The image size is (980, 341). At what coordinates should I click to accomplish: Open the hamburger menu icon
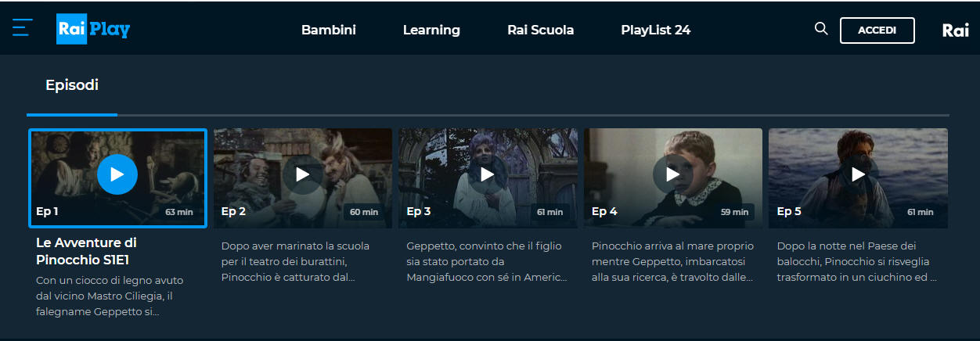(x=22, y=28)
